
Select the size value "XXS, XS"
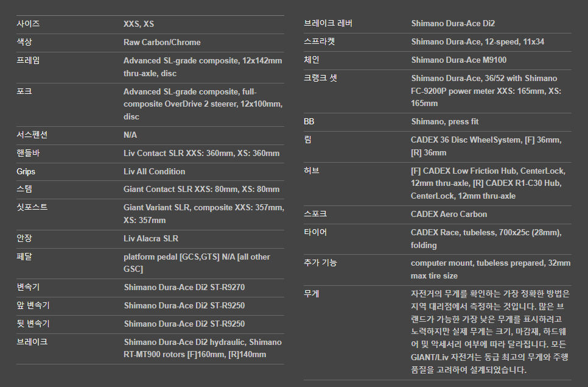point(139,24)
